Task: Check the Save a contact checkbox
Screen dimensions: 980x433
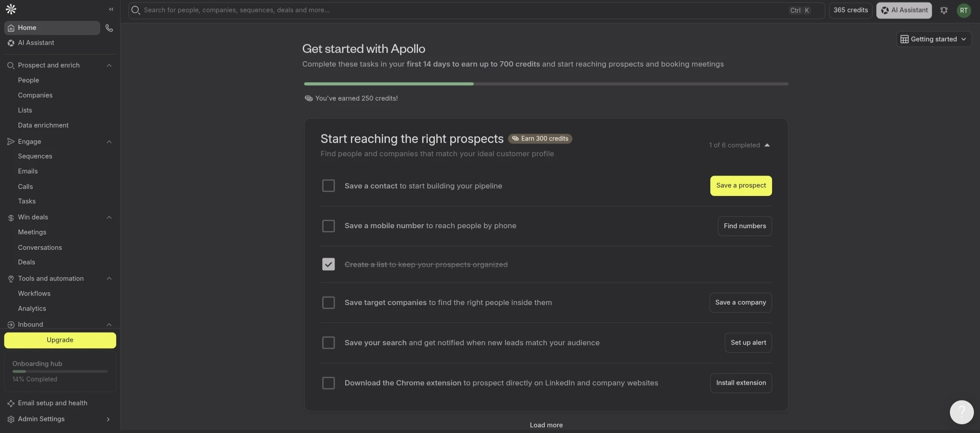Action: pos(328,185)
